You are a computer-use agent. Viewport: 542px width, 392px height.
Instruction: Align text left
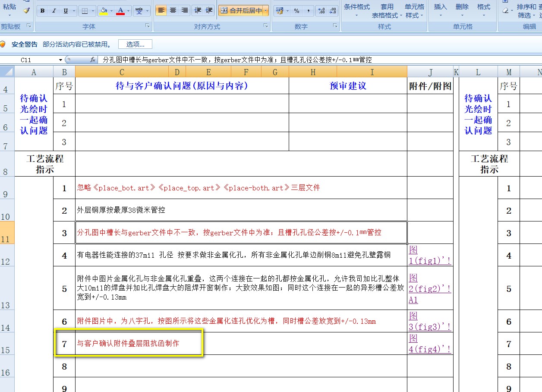(161, 10)
